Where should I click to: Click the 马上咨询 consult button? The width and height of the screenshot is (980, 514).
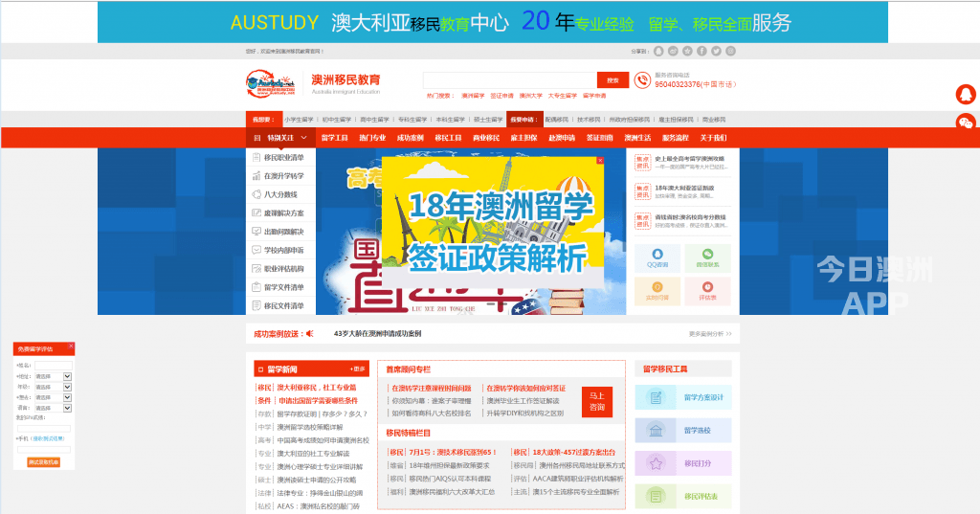[597, 401]
